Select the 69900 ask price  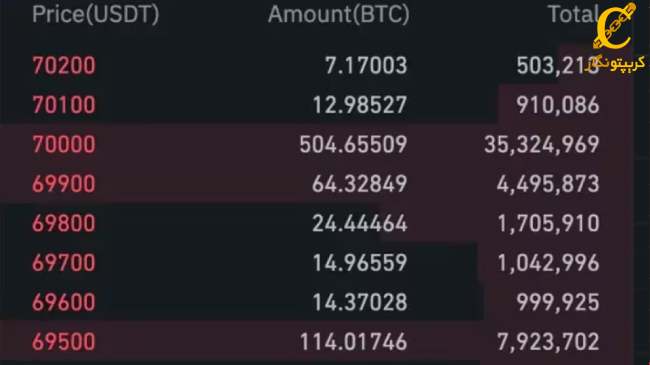click(64, 184)
